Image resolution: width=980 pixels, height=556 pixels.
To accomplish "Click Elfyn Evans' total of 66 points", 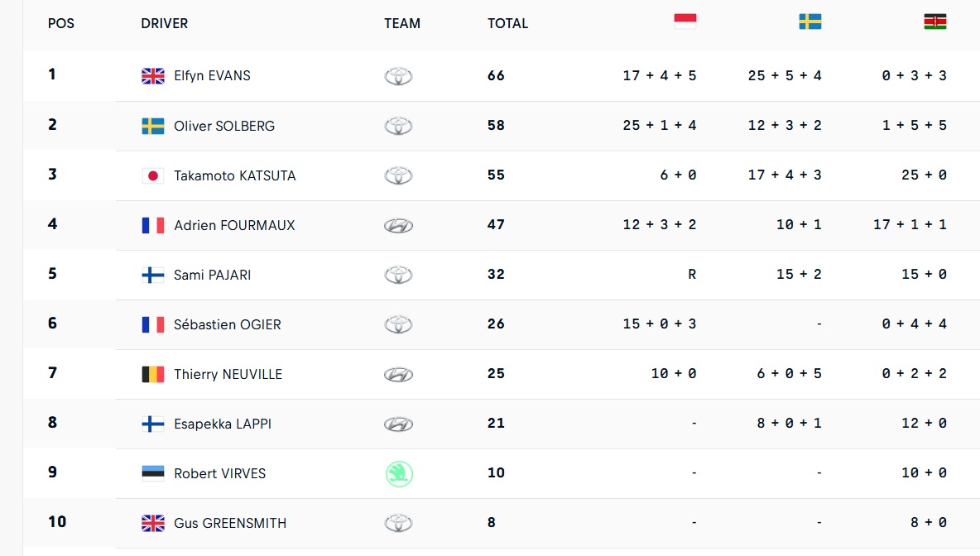I will pyautogui.click(x=496, y=75).
